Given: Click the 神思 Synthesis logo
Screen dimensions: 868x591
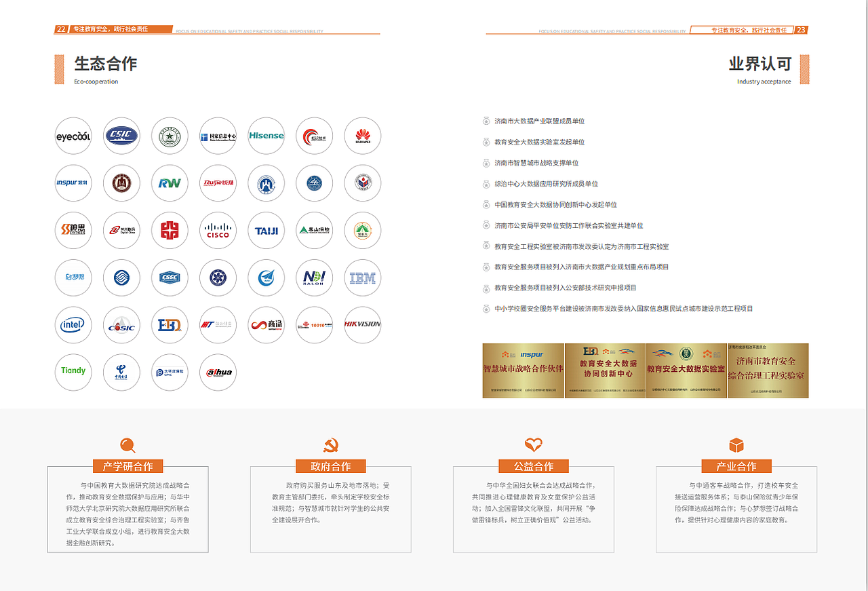Looking at the screenshot, I should point(73,231).
